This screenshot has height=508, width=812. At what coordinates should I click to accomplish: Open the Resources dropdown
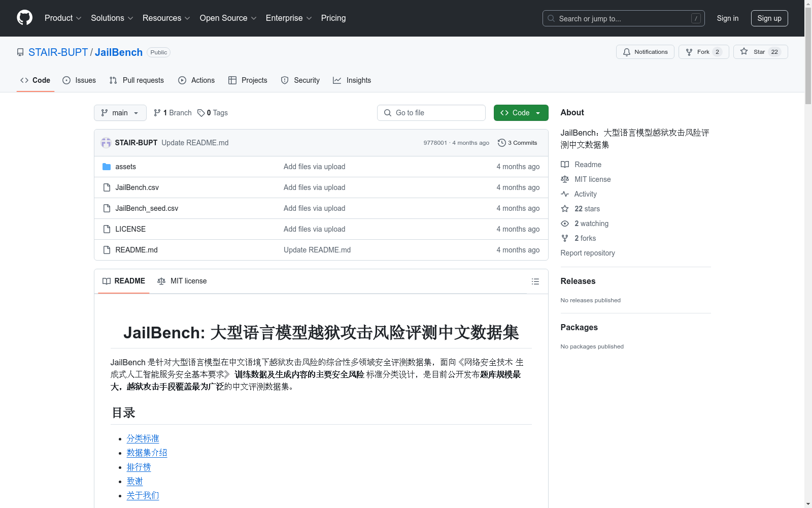pos(166,18)
